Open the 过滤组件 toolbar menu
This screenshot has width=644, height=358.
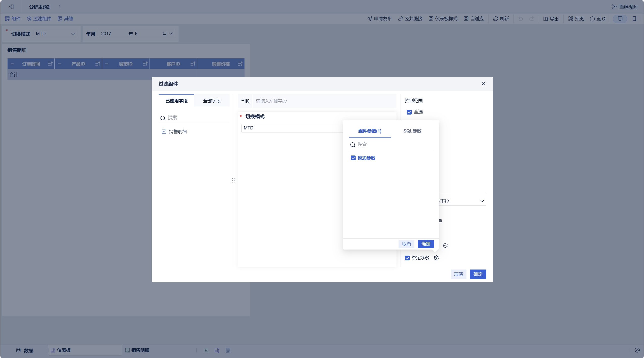(39, 19)
